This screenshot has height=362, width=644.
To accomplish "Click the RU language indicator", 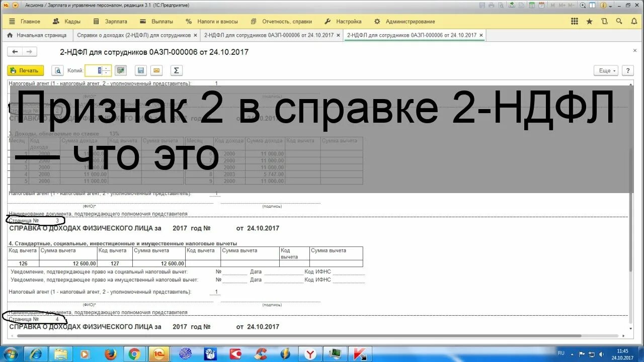I will tap(561, 353).
